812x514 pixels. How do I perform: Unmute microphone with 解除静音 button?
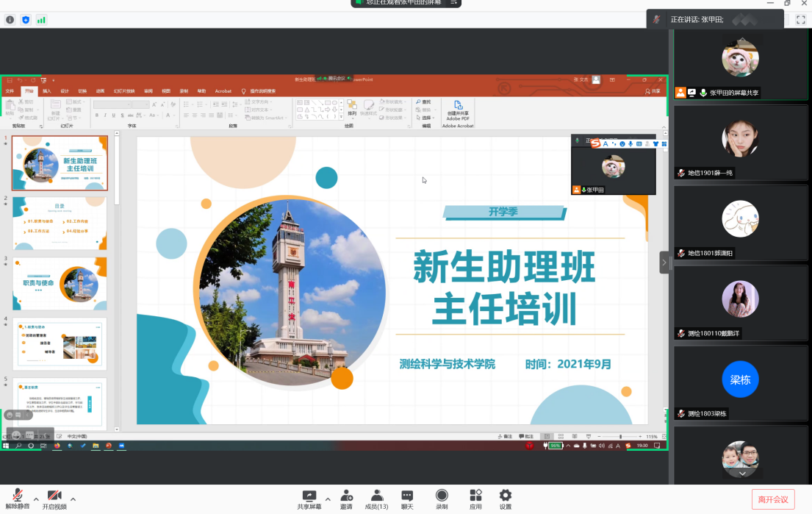17,498
